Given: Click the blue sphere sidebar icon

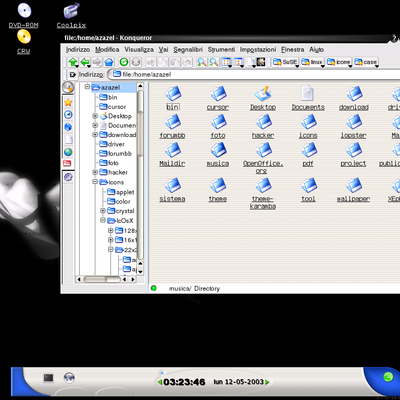Looking at the screenshot, I should (x=68, y=127).
